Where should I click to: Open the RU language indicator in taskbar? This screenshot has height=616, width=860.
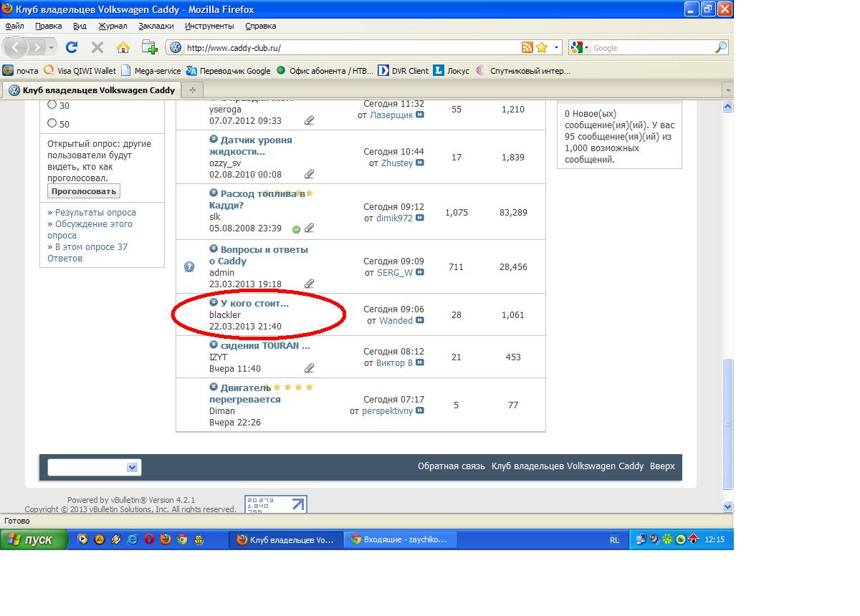click(614, 540)
